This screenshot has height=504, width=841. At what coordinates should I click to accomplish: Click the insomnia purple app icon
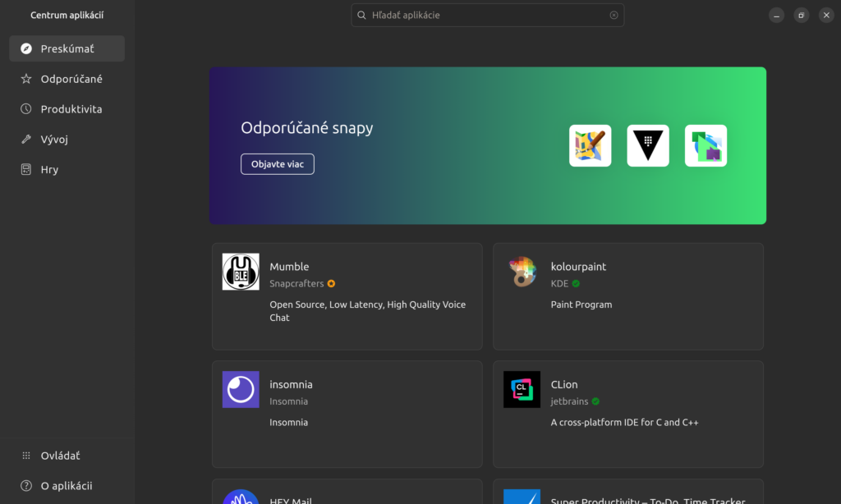tap(241, 390)
